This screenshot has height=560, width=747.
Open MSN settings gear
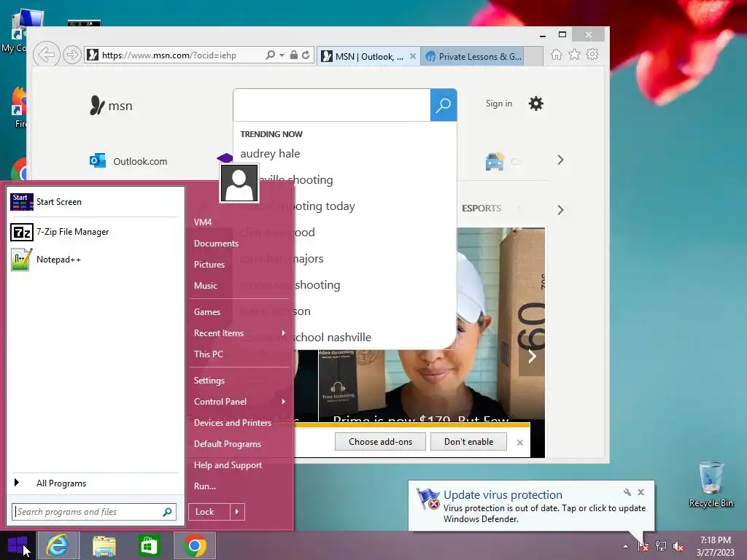[x=536, y=104]
